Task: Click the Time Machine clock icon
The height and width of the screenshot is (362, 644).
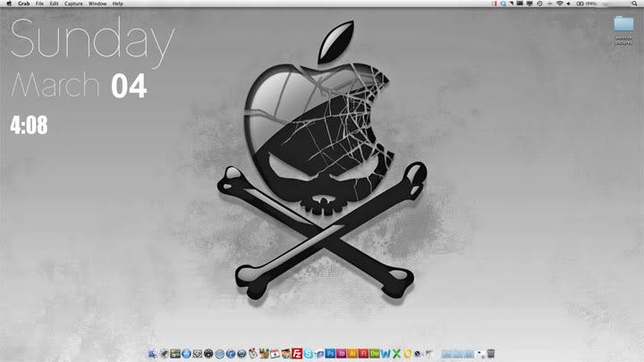Action: click(x=539, y=4)
